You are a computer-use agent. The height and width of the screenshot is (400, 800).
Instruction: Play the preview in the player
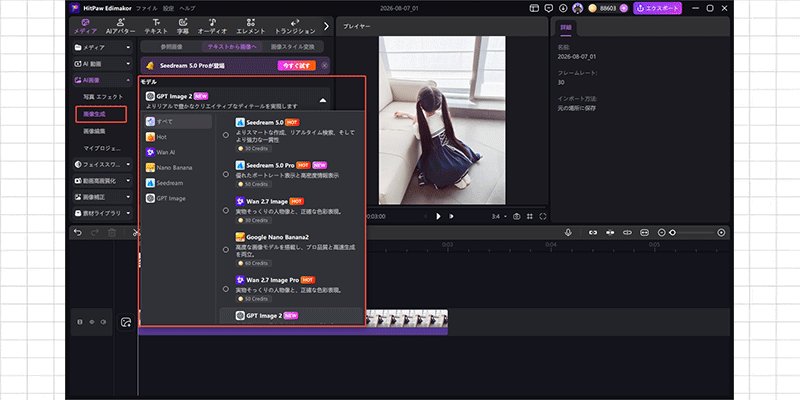[438, 216]
